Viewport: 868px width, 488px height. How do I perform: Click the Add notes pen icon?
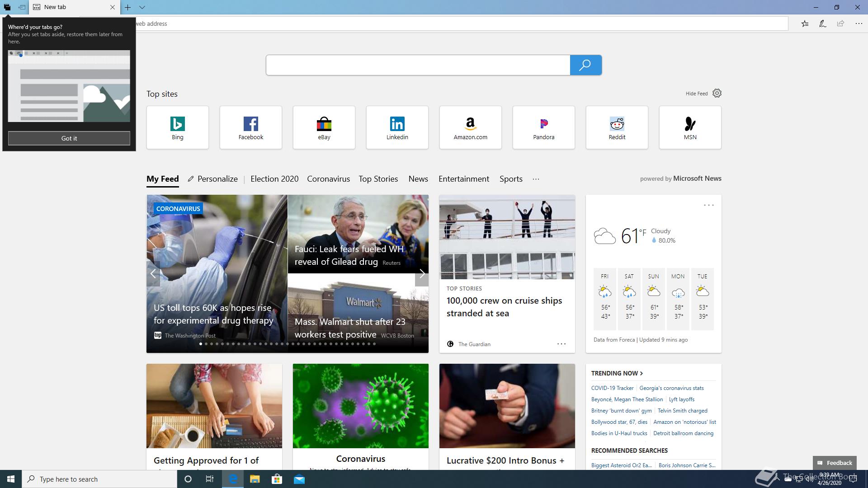click(822, 23)
